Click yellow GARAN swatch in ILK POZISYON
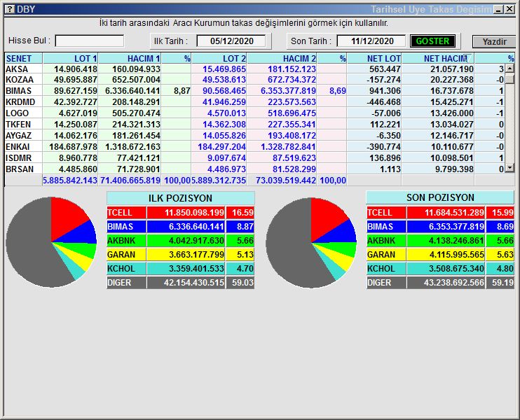Screen dimensions: 520x420 click(x=126, y=254)
